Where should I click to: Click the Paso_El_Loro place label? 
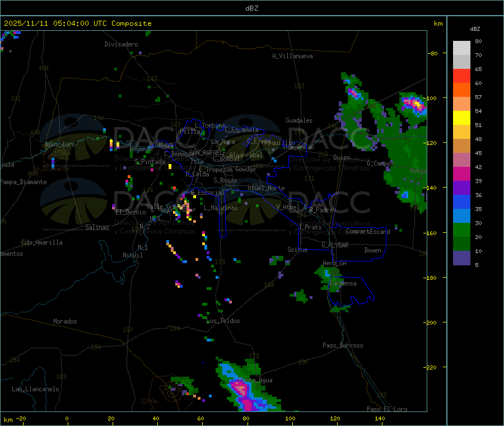387,409
